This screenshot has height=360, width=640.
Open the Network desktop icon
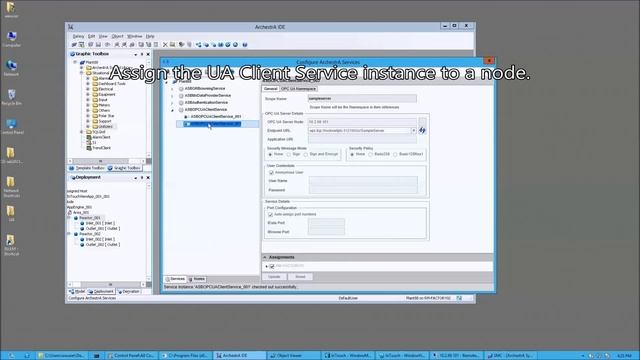(11, 69)
